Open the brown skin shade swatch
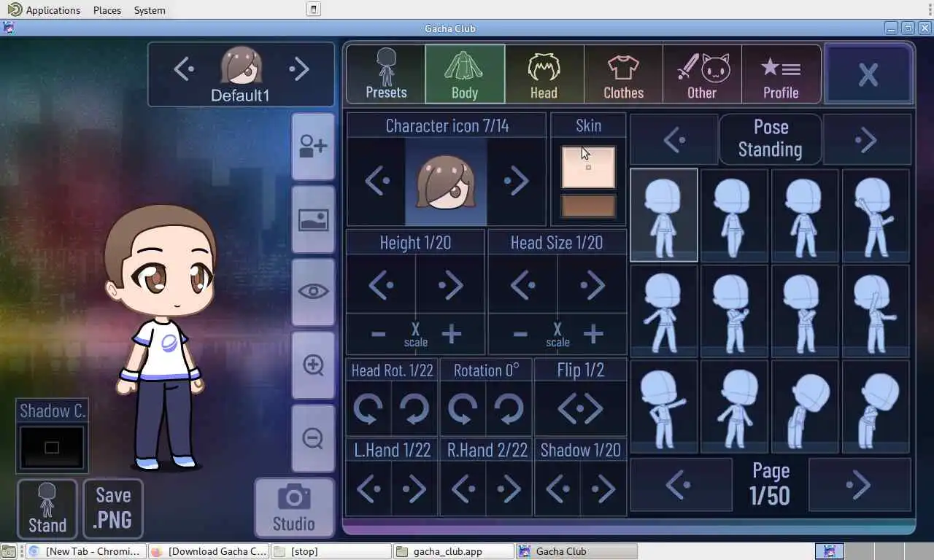The image size is (934, 560). 588,206
